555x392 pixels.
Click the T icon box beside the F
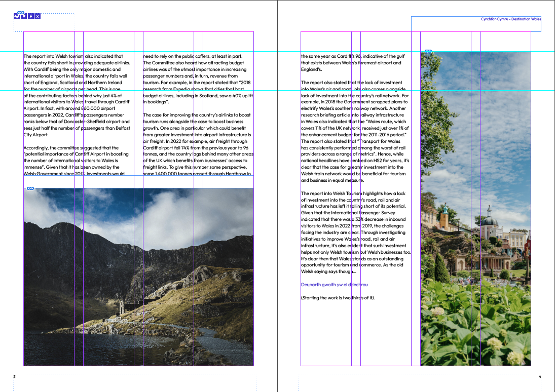[x=24, y=16]
